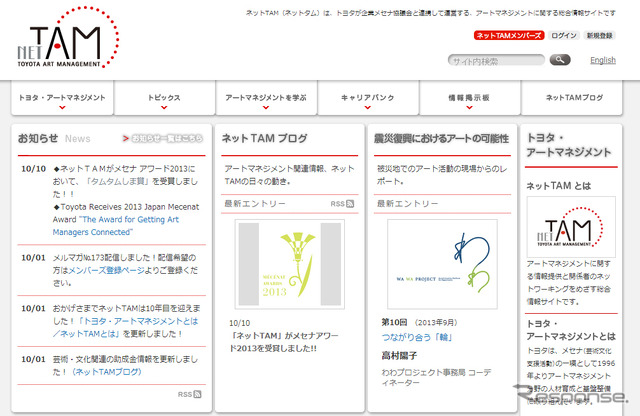Expand トヨタ・アートマネジメント menu
The height and width of the screenshot is (416, 640).
pyautogui.click(x=62, y=98)
